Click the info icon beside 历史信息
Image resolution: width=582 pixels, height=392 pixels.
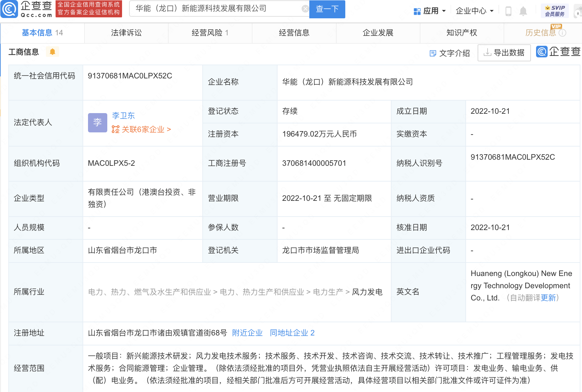click(562, 33)
